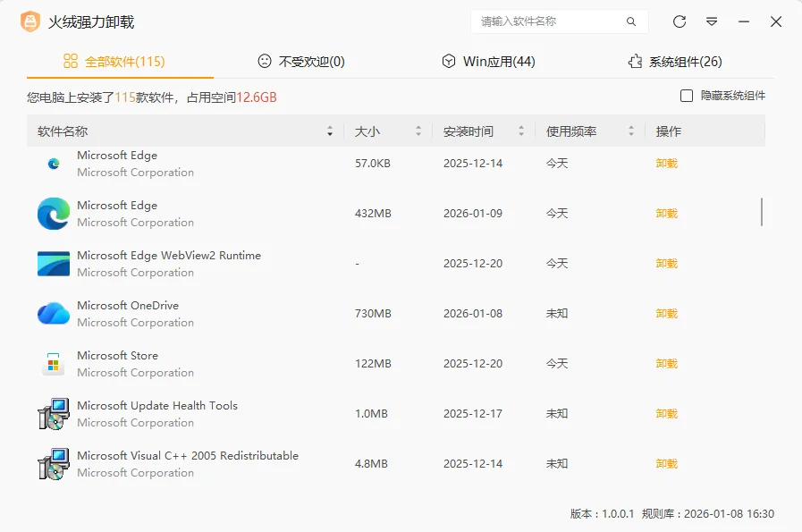Image resolution: width=802 pixels, height=532 pixels.
Task: Click the Microsoft Update Health Tools icon
Action: [54, 414]
